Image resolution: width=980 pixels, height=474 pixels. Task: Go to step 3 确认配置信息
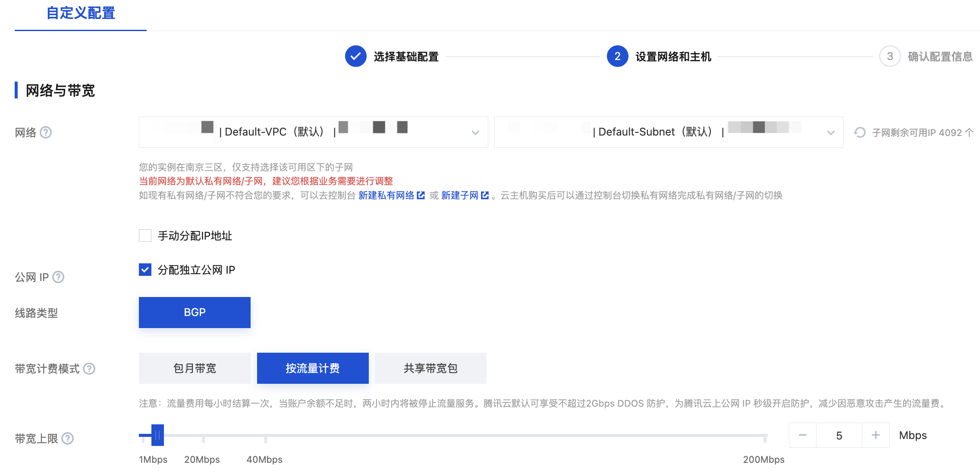pos(890,57)
